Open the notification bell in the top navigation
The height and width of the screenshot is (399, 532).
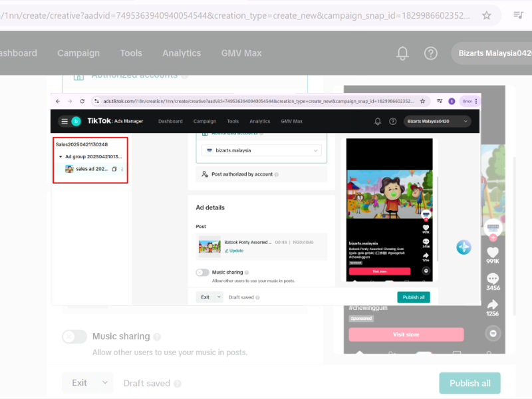pyautogui.click(x=402, y=53)
